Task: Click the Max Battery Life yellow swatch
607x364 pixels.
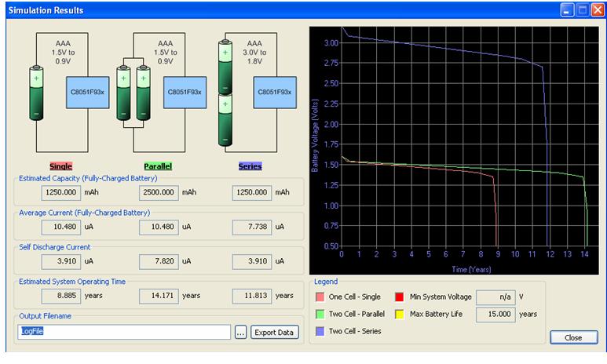Action: click(x=399, y=315)
